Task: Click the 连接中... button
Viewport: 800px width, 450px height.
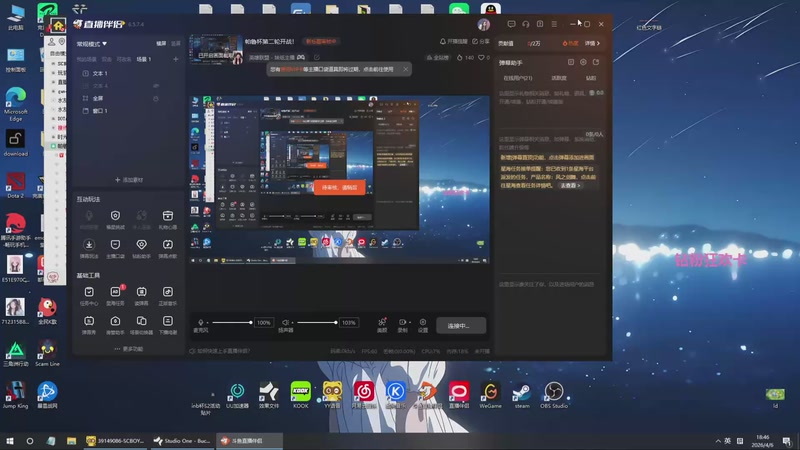Action: pos(461,326)
